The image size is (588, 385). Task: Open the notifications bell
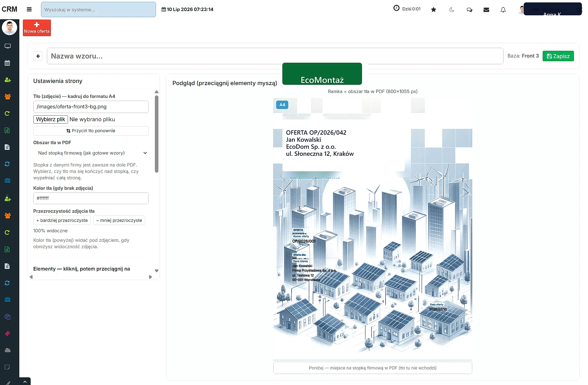click(x=503, y=9)
